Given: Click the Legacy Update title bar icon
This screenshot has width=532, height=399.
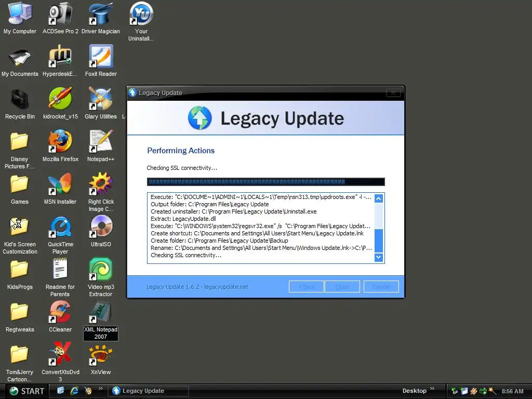Looking at the screenshot, I should tap(132, 92).
